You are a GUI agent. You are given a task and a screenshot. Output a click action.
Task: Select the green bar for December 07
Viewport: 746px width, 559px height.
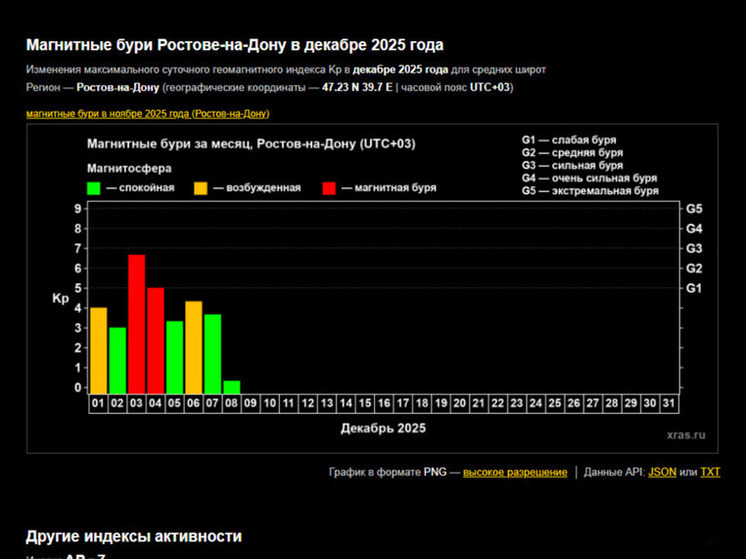click(213, 354)
